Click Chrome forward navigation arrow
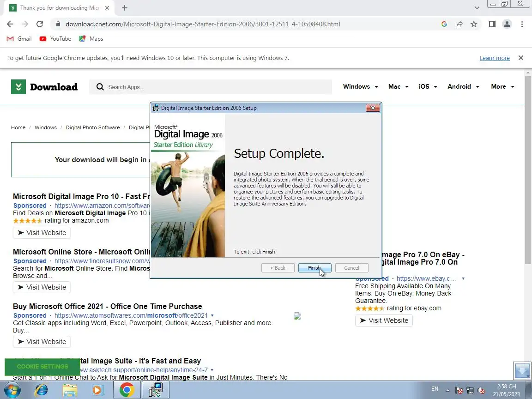Image resolution: width=532 pixels, height=399 pixels. (25, 24)
